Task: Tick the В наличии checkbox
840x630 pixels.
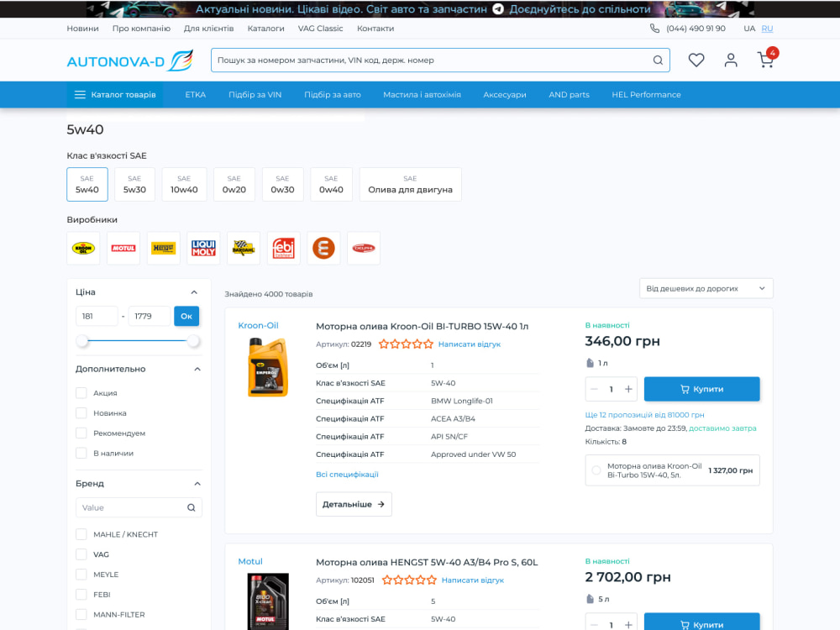Action: pyautogui.click(x=81, y=454)
